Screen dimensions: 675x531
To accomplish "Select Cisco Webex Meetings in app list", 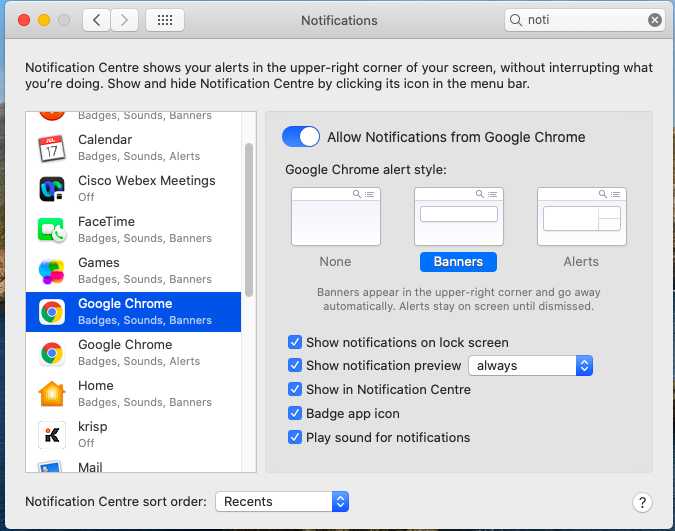I will point(133,189).
